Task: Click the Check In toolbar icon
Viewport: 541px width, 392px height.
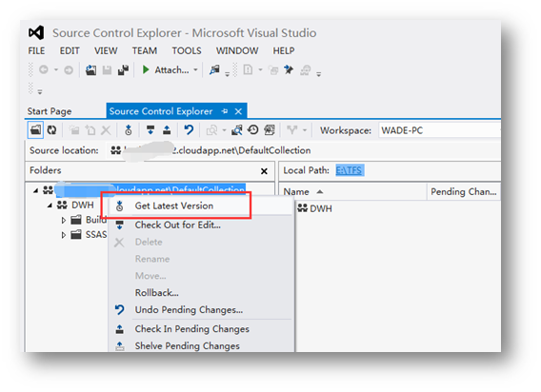Action: click(x=167, y=130)
